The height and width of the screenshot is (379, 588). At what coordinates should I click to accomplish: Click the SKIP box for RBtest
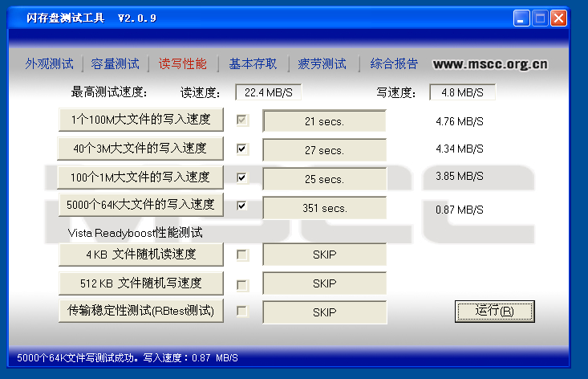pos(324,312)
